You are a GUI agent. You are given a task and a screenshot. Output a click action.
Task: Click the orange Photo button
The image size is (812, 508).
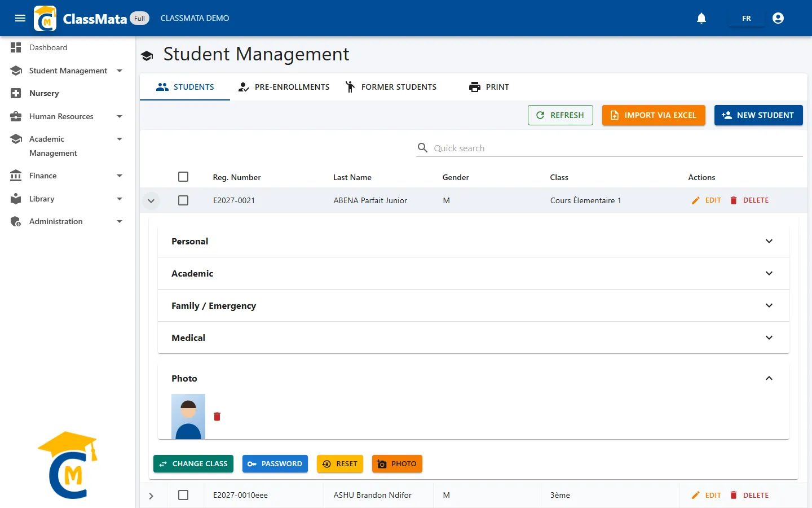click(x=397, y=464)
